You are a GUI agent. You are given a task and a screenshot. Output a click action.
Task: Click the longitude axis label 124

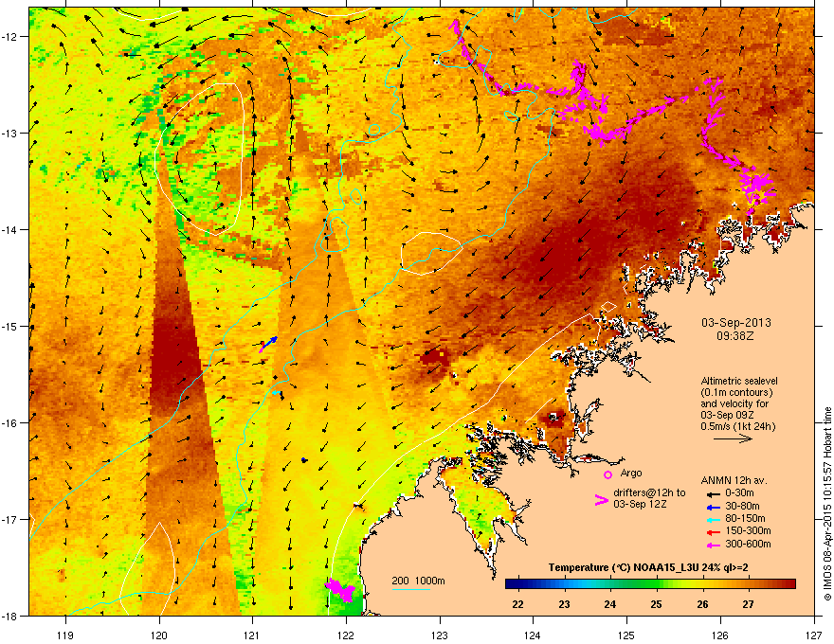(x=533, y=635)
